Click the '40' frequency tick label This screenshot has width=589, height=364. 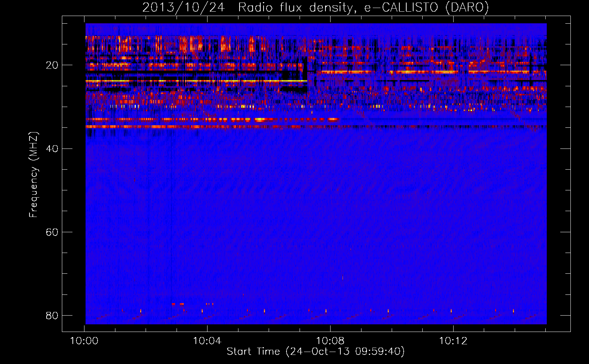click(x=52, y=149)
